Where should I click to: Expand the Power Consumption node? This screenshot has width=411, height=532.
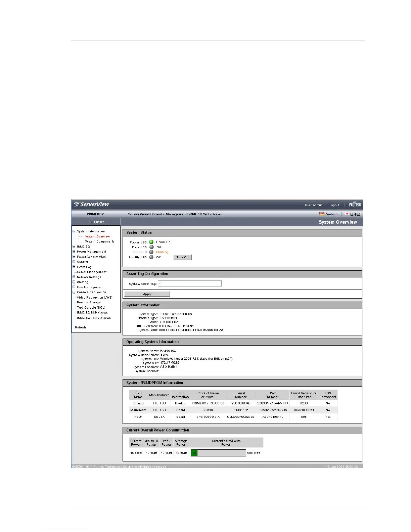tap(74, 257)
